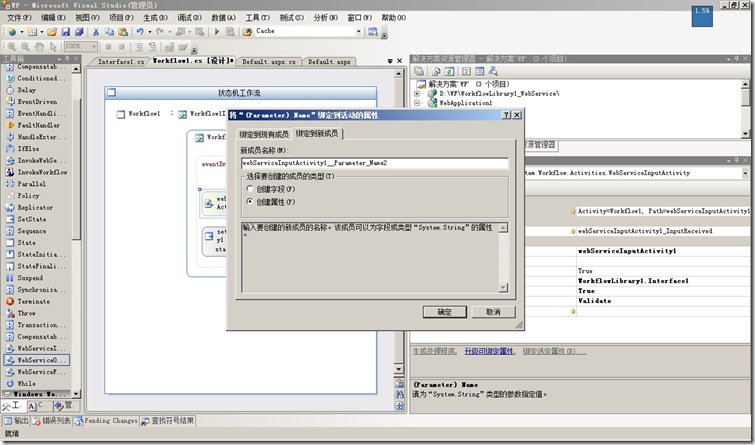Select the Pan hand tool
Image resolution: width=755 pixels, height=445 pixels.
pyautogui.click(x=39, y=47)
